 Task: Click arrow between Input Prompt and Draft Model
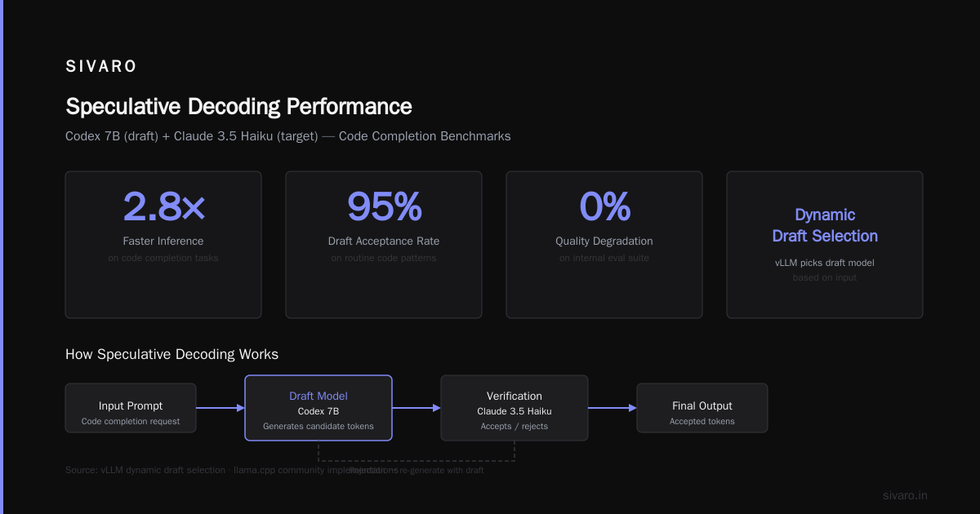pos(220,408)
